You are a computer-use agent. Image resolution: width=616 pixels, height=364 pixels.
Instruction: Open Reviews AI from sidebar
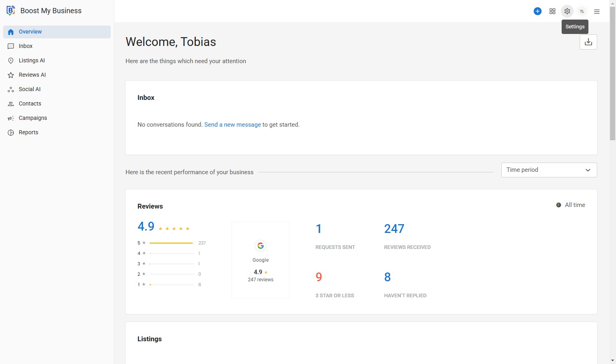tap(32, 75)
